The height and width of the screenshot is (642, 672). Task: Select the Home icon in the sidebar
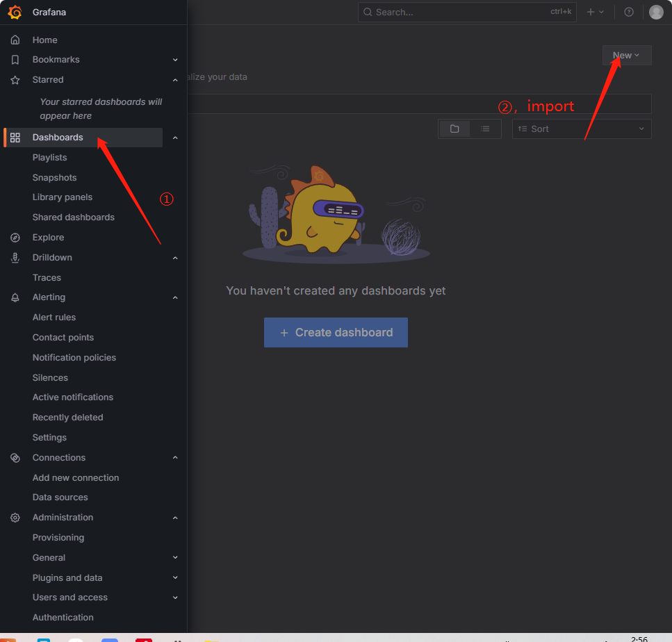click(15, 40)
